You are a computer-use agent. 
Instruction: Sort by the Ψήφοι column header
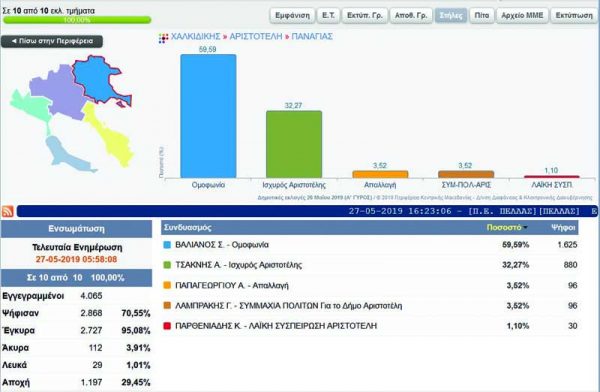pyautogui.click(x=563, y=227)
